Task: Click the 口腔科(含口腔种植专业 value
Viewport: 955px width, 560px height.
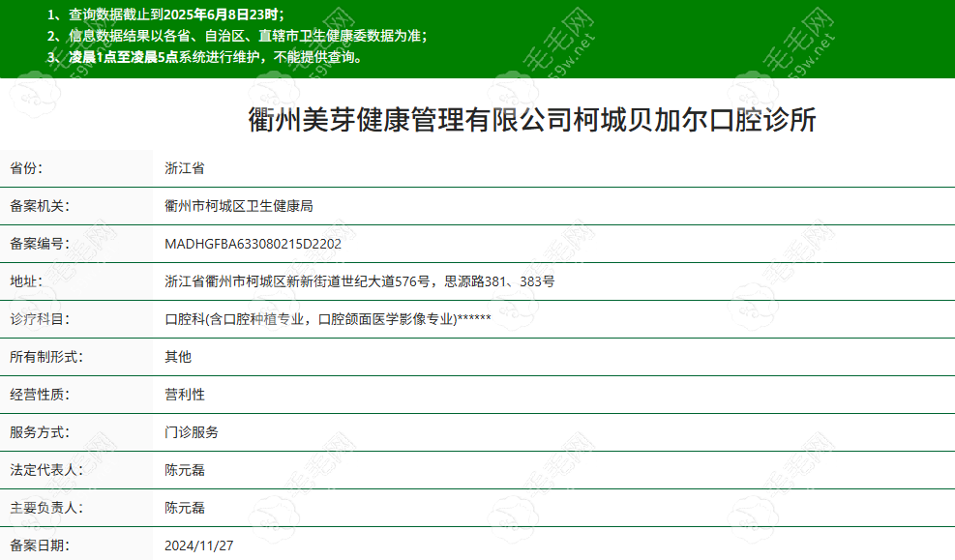Action: 234,319
